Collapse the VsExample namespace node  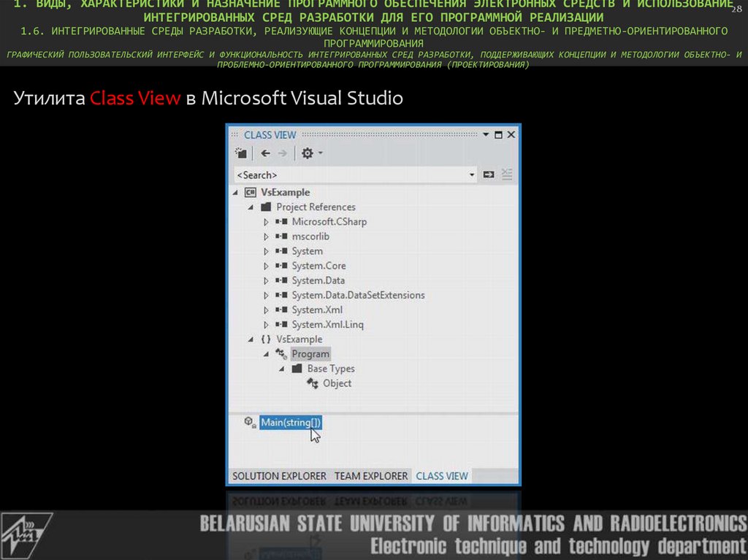tap(251, 340)
